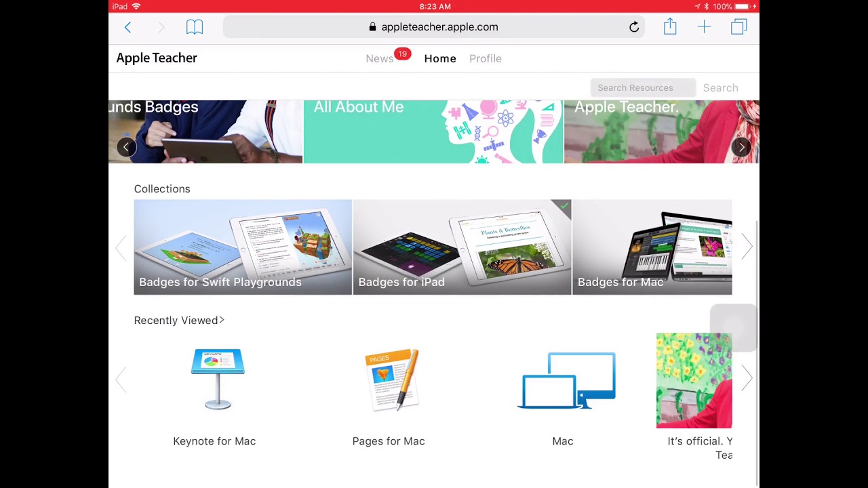Viewport: 868px width, 488px height.
Task: Show previous Recently Viewed items arrow
Action: (121, 380)
